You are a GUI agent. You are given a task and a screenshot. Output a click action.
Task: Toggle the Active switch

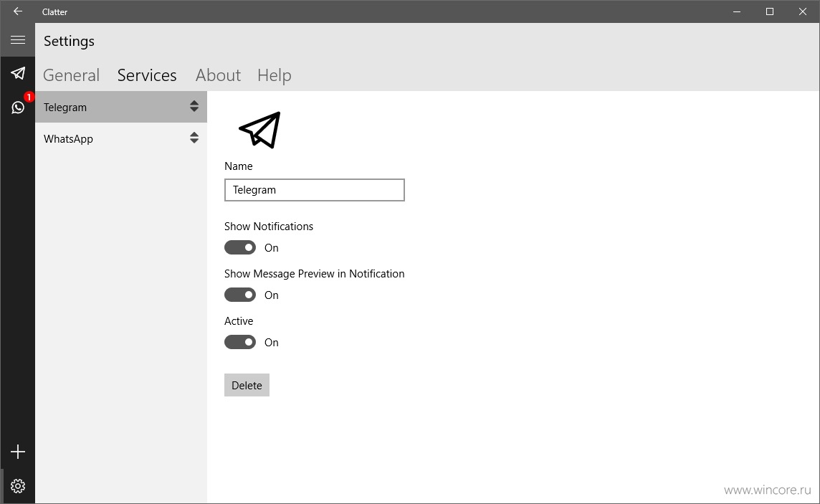click(240, 342)
